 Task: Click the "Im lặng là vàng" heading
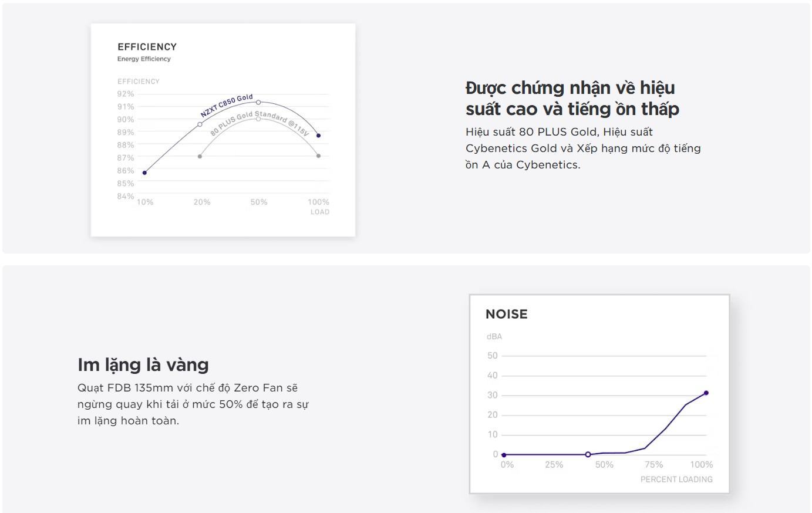point(143,365)
